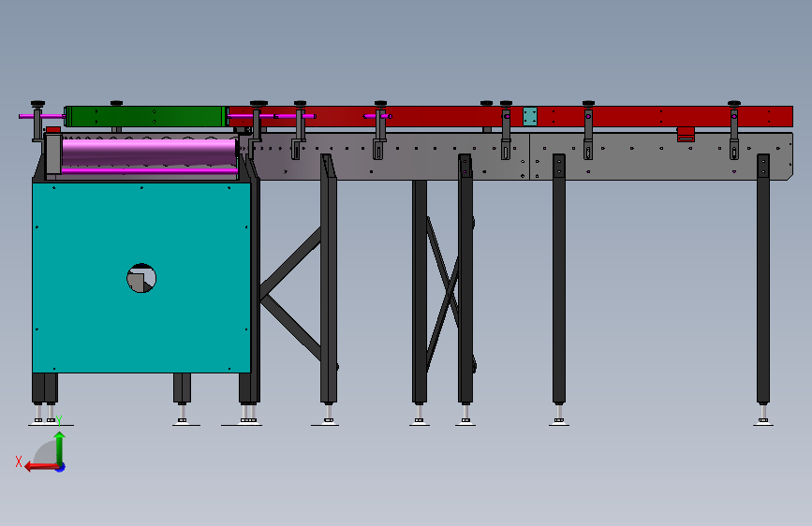812x526 pixels.
Task: Click the red X axis arrow of the triad
Action: (x=41, y=467)
